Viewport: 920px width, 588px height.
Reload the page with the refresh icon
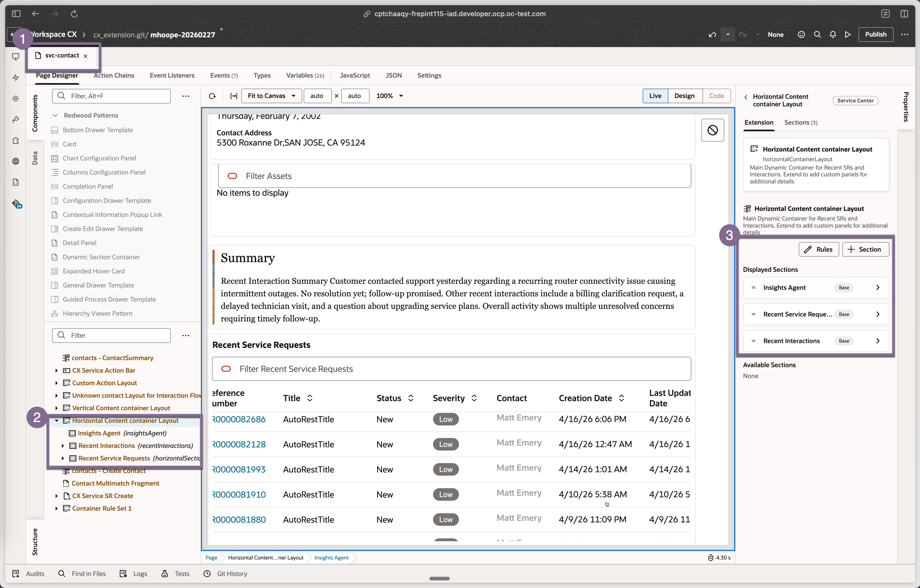(74, 14)
